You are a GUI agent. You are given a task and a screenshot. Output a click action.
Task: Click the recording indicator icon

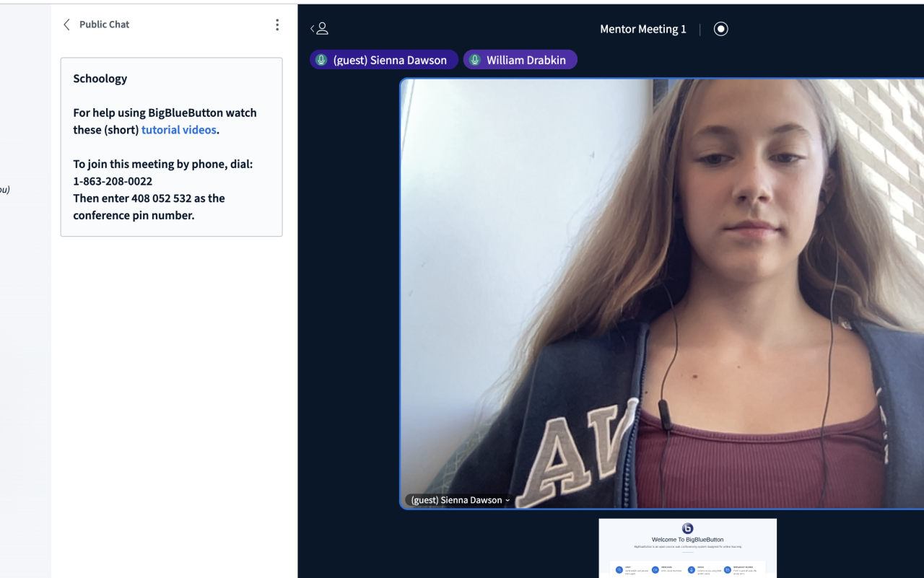720,29
